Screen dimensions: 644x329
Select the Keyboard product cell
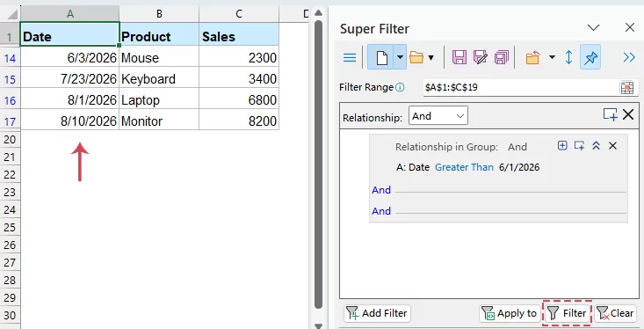tap(159, 78)
